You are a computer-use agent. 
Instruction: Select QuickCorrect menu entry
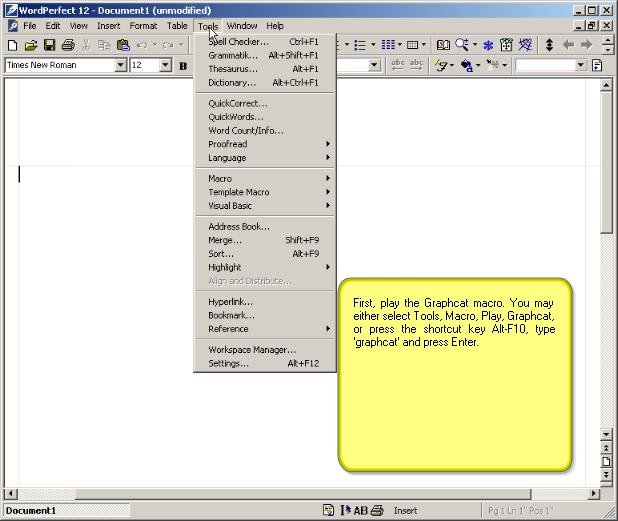[265, 103]
